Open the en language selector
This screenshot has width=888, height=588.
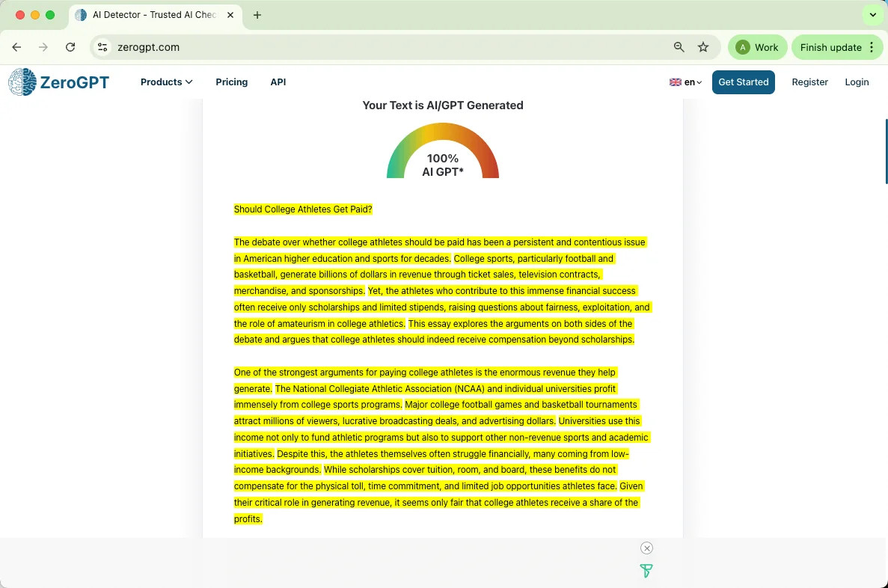685,82
